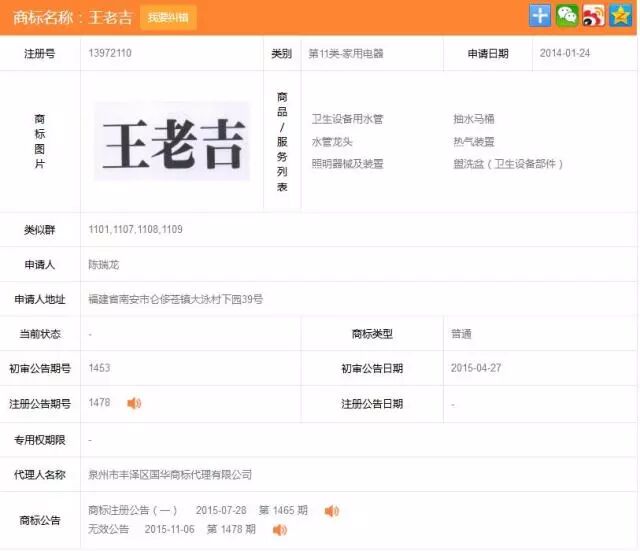Click the goods item 抽水马桶
This screenshot has width=640, height=551.
(x=473, y=119)
